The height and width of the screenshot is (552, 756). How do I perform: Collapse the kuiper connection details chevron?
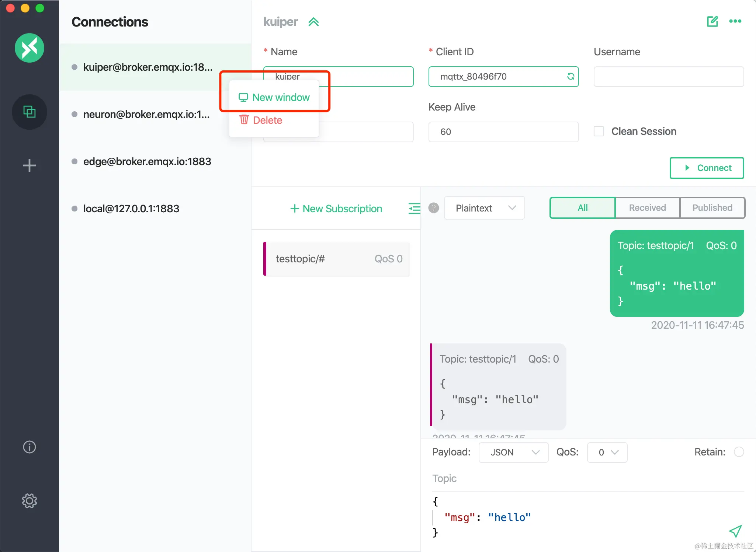click(x=313, y=22)
